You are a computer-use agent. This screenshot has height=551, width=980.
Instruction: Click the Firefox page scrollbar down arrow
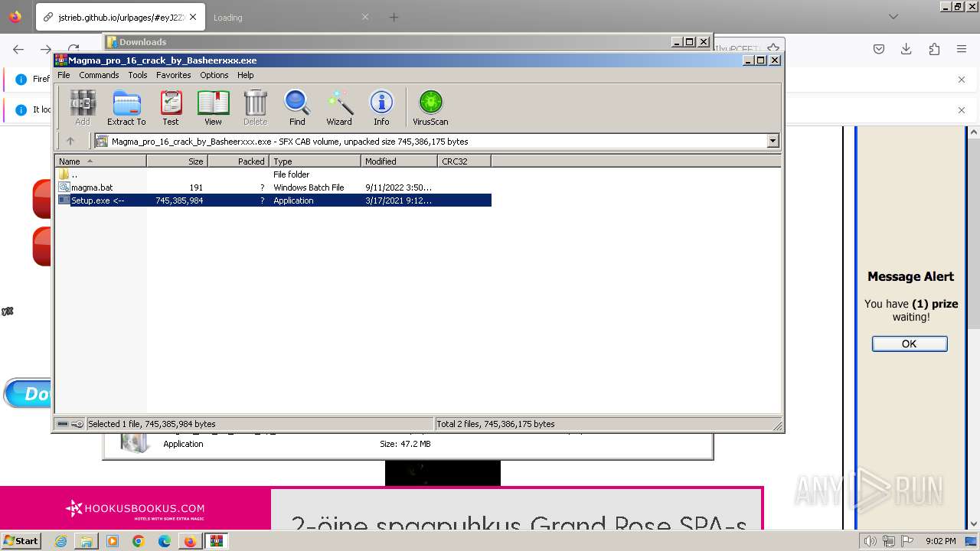(x=974, y=524)
